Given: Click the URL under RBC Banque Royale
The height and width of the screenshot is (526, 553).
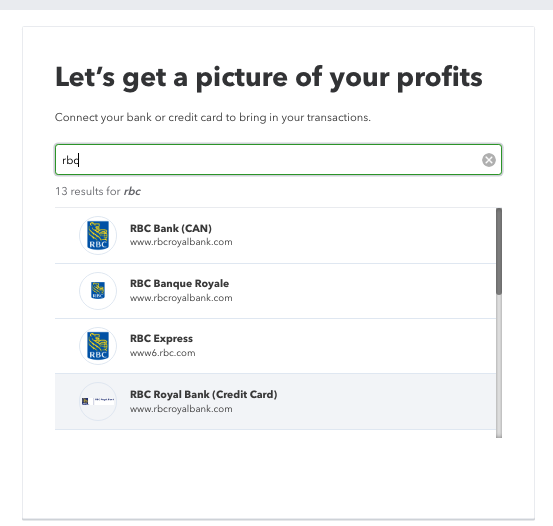Looking at the screenshot, I should 181,298.
